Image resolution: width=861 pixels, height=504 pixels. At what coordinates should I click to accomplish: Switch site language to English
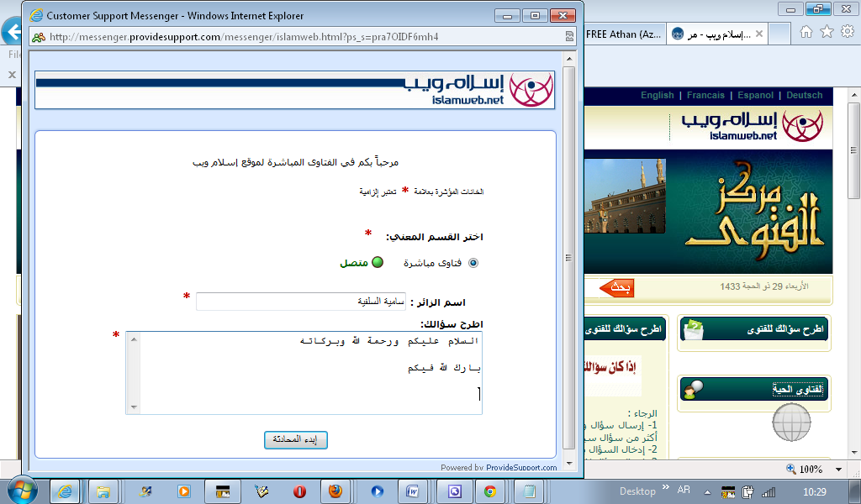[657, 96]
